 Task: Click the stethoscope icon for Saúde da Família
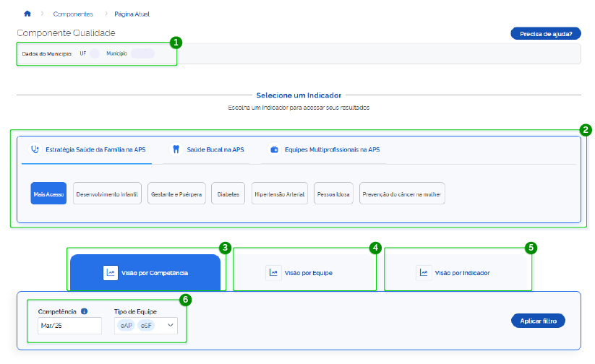pyautogui.click(x=34, y=149)
